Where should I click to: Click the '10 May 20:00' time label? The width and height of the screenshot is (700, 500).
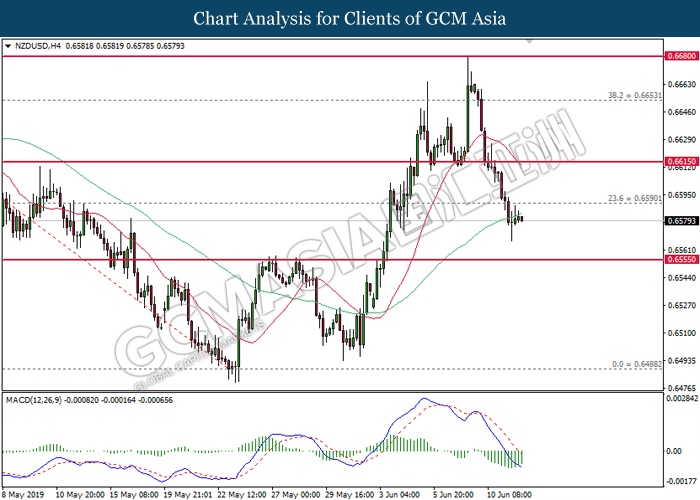point(80,495)
